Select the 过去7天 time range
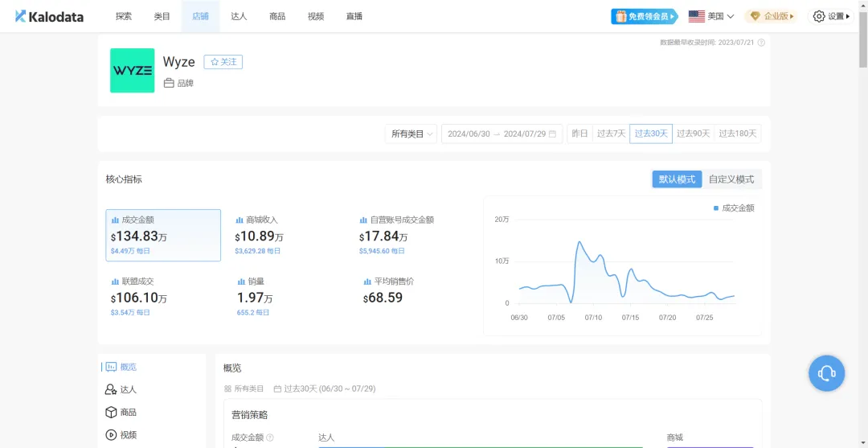Viewport: 868px width, 448px height. [611, 134]
